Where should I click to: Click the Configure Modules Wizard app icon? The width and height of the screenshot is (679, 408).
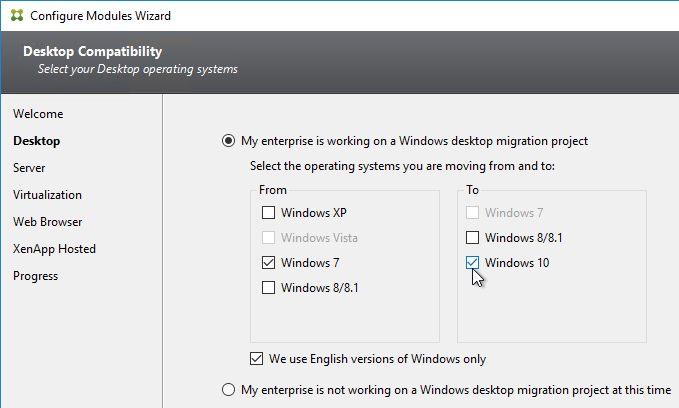click(17, 16)
